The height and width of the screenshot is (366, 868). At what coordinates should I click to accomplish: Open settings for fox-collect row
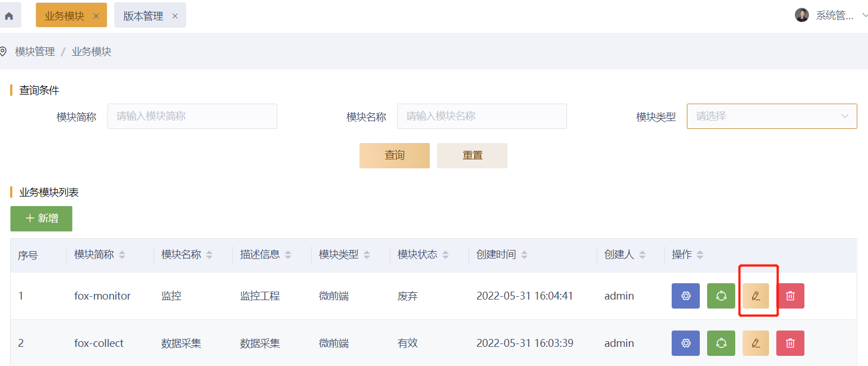(x=685, y=343)
